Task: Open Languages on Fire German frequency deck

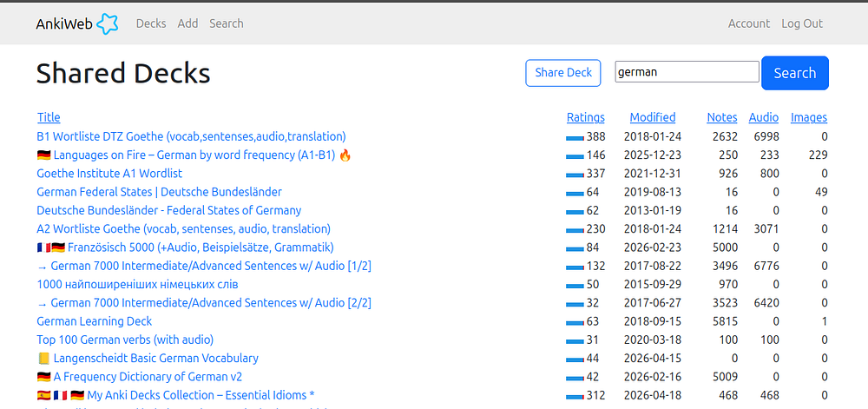Action: coord(194,155)
